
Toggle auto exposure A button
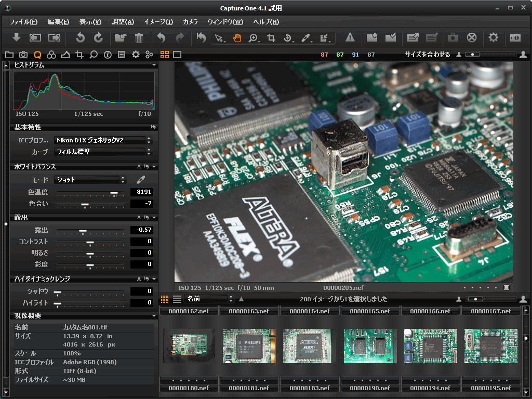139,218
